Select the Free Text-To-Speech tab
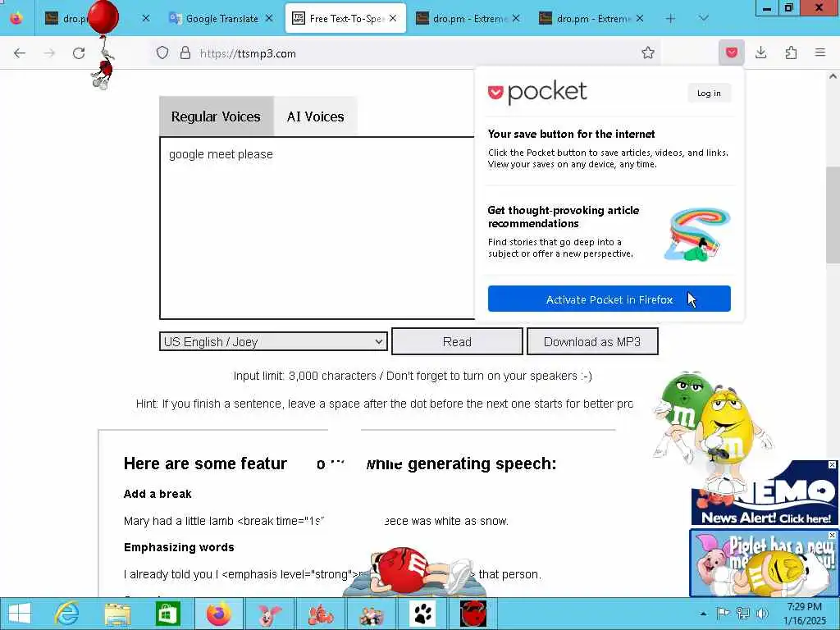The width and height of the screenshot is (840, 630). (345, 19)
